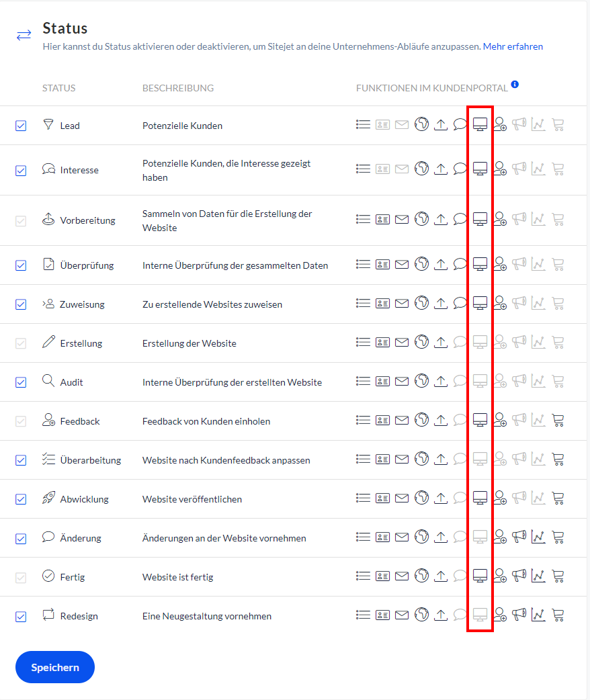Click the list icon in the Überarbeitung row
The image size is (590, 700).
(363, 458)
